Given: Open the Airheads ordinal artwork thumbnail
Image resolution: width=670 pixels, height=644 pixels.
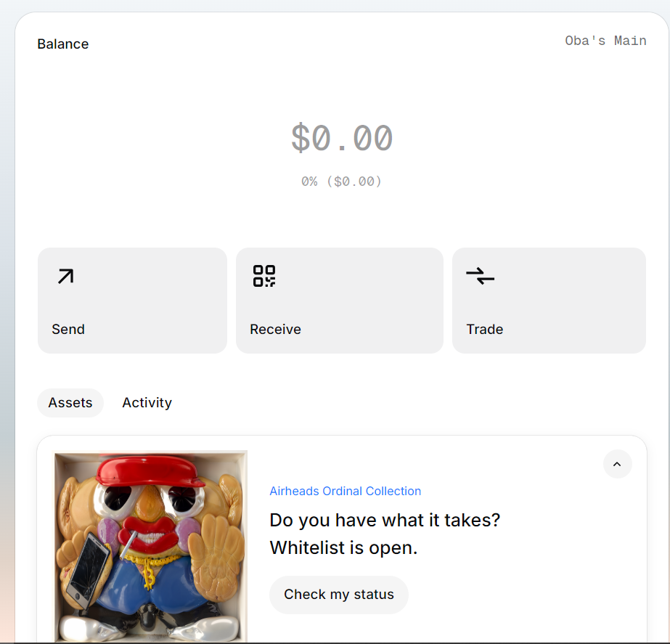Looking at the screenshot, I should click(x=151, y=546).
